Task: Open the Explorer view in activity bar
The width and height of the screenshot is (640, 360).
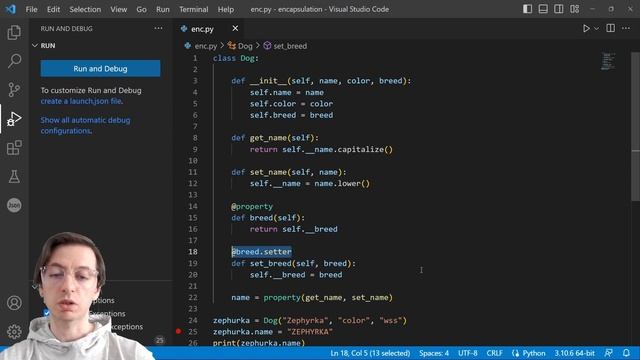Action: (14, 32)
